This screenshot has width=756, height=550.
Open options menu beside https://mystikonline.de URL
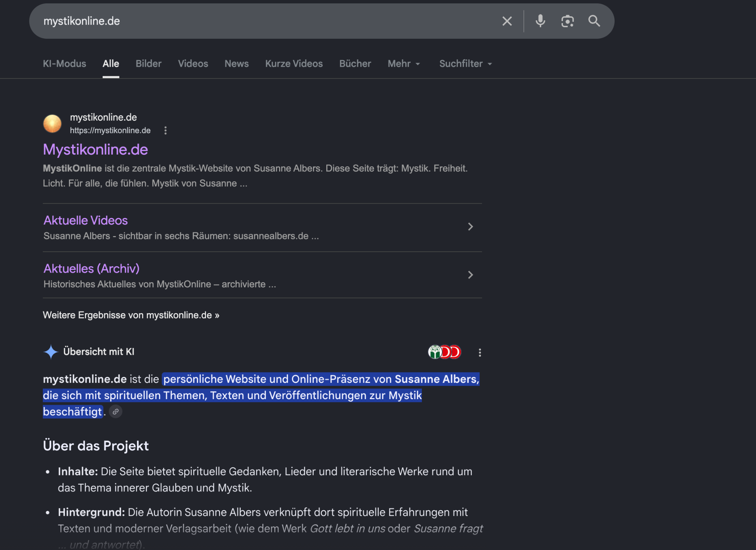[x=165, y=130]
